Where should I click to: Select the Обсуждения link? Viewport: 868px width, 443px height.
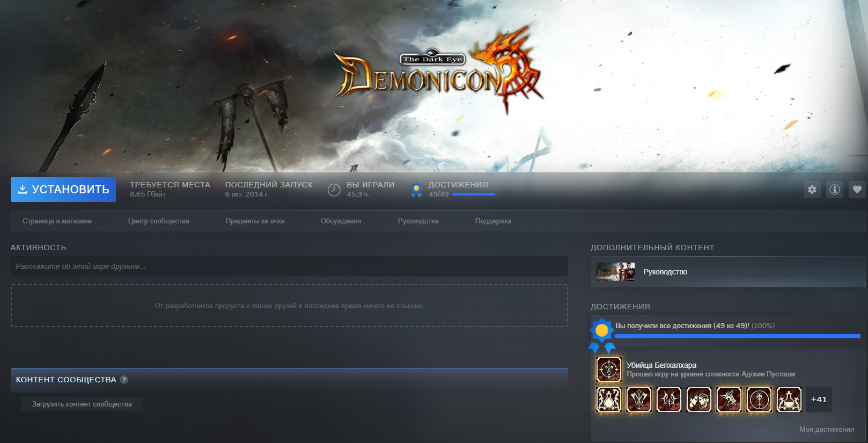[x=341, y=221]
